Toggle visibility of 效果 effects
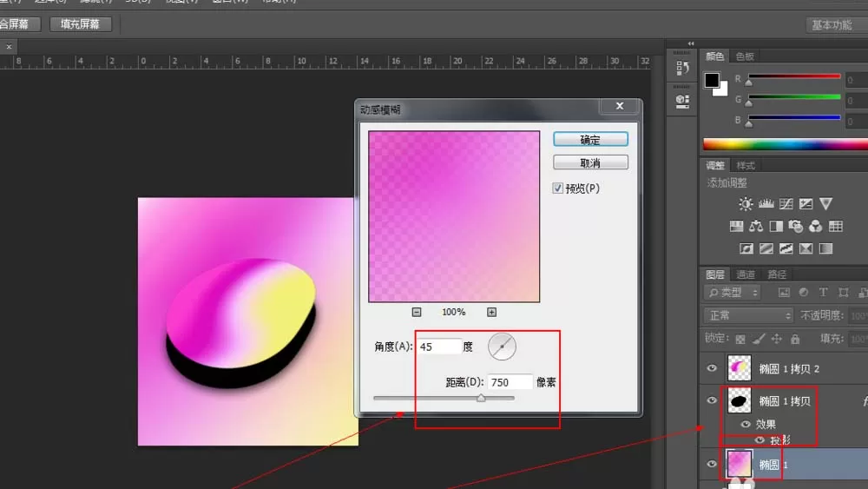 pyautogui.click(x=746, y=424)
